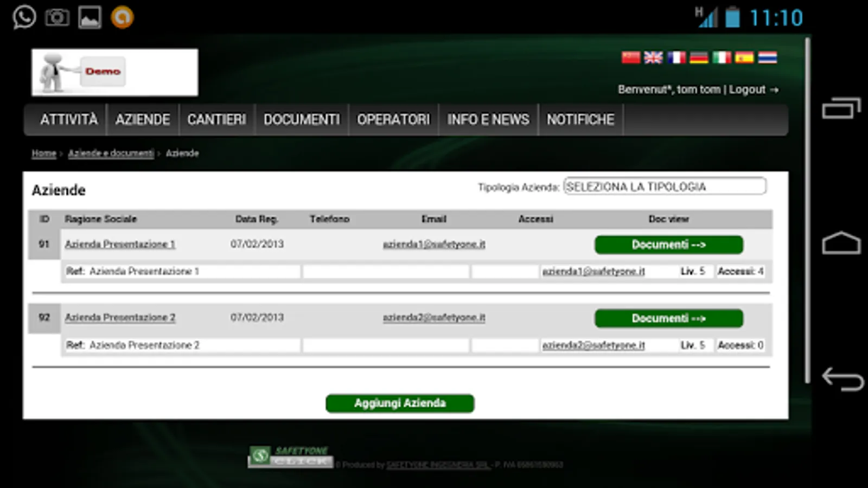Tap the orange circular app notification icon
Image resolution: width=868 pixels, height=488 pixels.
pos(122,17)
